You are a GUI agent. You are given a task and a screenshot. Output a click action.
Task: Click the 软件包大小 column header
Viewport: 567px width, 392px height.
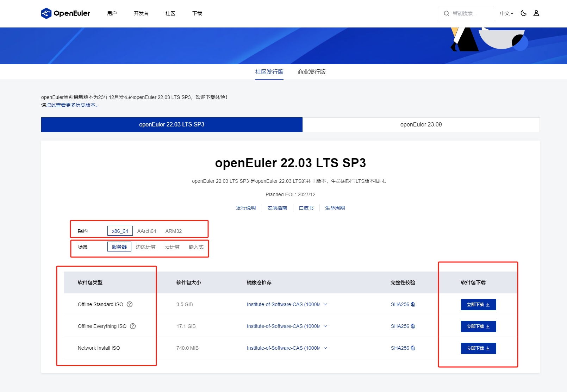189,282
